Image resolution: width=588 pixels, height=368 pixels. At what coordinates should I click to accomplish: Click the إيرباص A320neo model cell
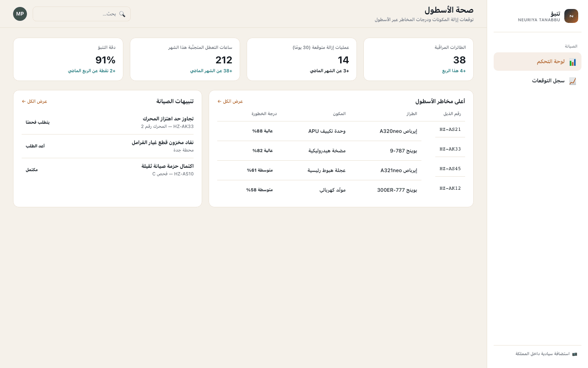(x=398, y=131)
